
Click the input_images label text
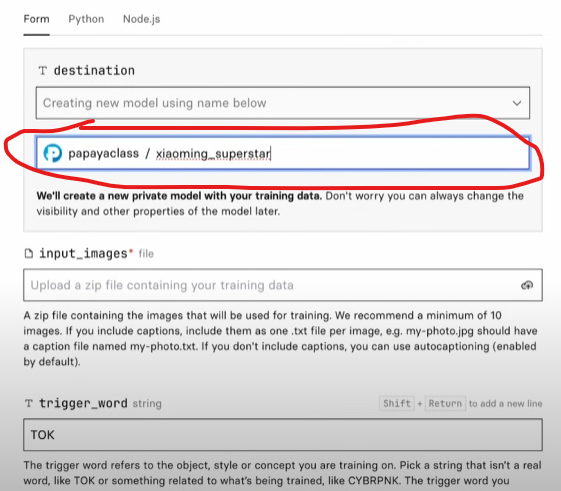point(83,254)
